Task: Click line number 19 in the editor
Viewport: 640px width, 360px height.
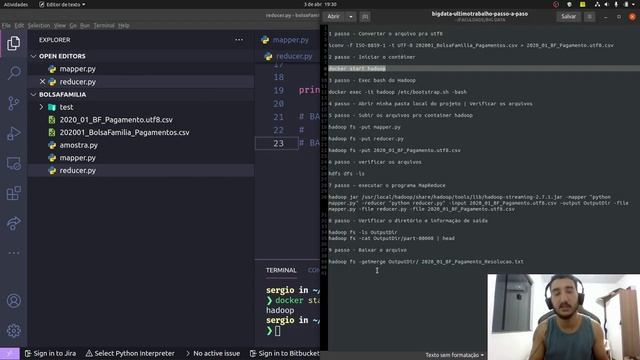Action: [x=278, y=90]
